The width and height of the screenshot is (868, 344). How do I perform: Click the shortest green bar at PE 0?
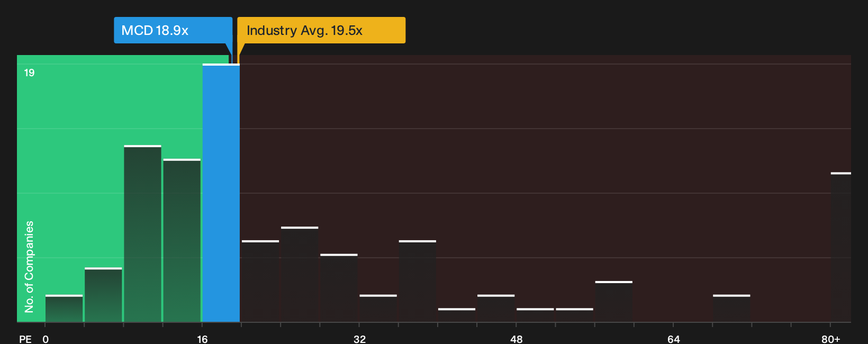64,309
